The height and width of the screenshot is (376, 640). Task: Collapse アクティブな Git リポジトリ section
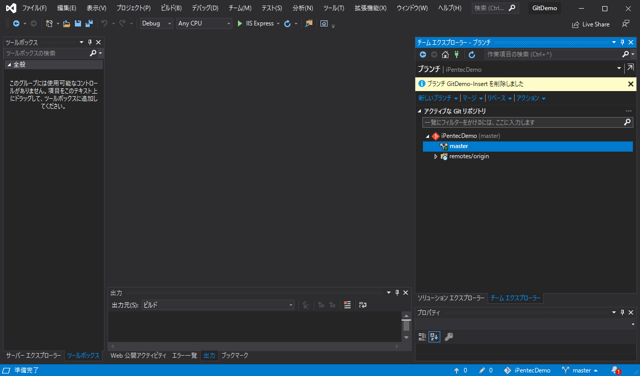click(x=419, y=111)
